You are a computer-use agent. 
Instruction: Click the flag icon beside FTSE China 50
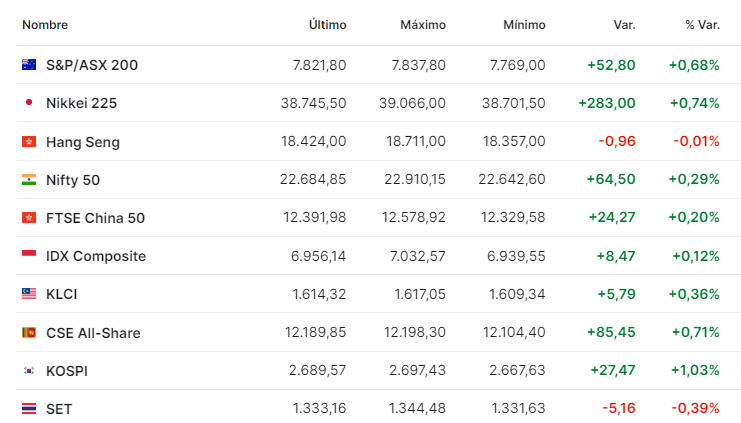pyautogui.click(x=29, y=217)
